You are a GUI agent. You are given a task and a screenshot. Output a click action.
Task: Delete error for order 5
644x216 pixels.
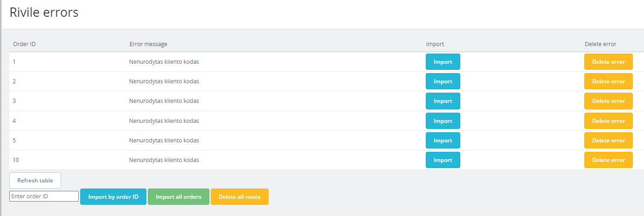click(x=608, y=141)
